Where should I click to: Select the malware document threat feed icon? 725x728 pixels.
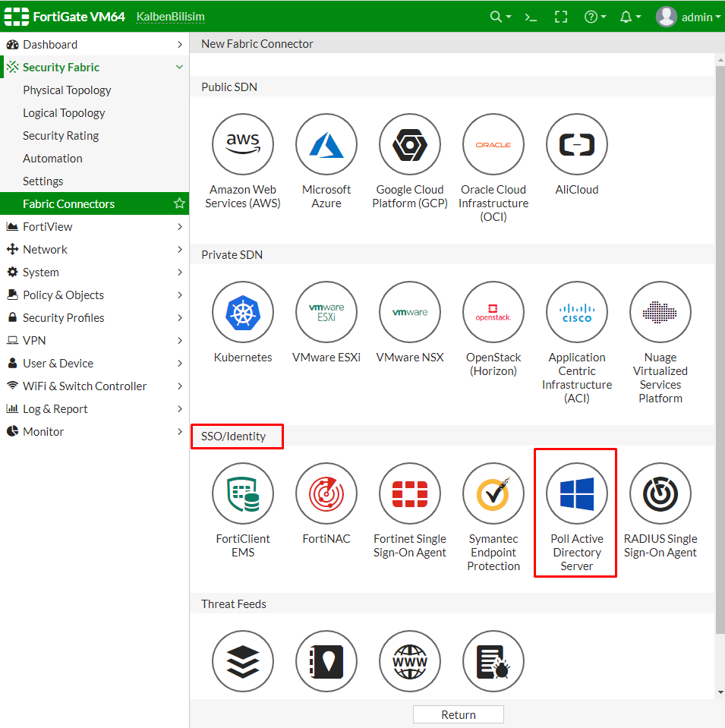[493, 661]
